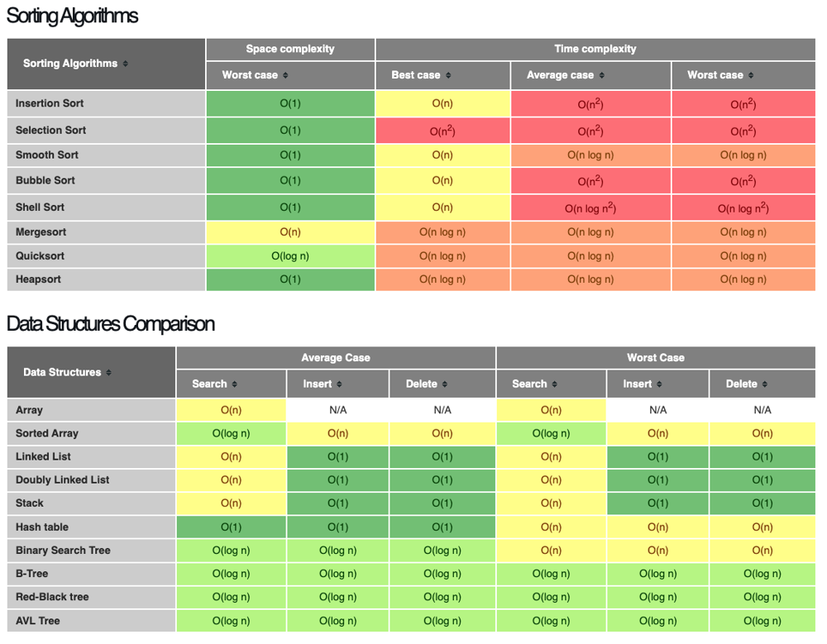Image resolution: width=827 pixels, height=644 pixels.
Task: Sort by Average Case Search arrows
Action: [235, 384]
